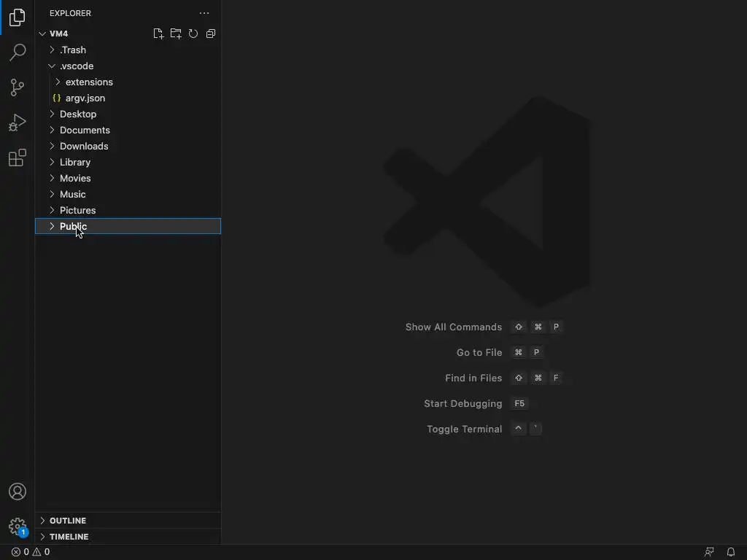Select the Movies folder label
Image resolution: width=747 pixels, height=560 pixels.
75,178
